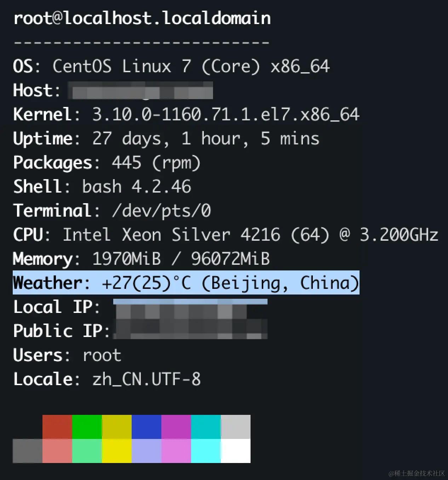This screenshot has width=448, height=480.
Task: Click the blurred Host value
Action: point(142,91)
